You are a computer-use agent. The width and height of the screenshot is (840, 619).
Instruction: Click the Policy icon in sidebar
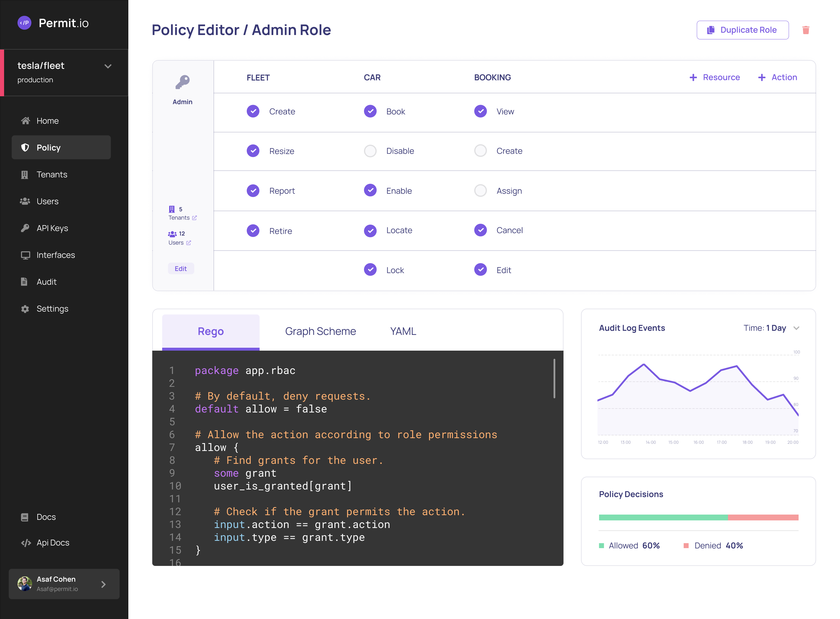pyautogui.click(x=25, y=147)
